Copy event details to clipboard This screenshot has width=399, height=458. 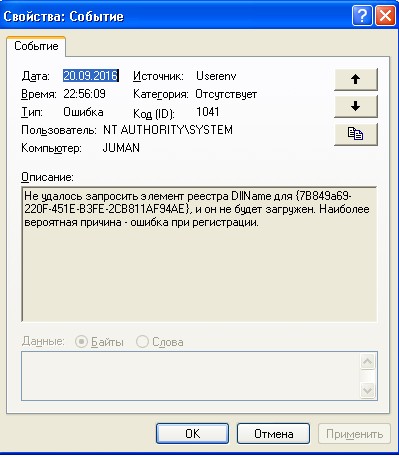pyautogui.click(x=356, y=134)
